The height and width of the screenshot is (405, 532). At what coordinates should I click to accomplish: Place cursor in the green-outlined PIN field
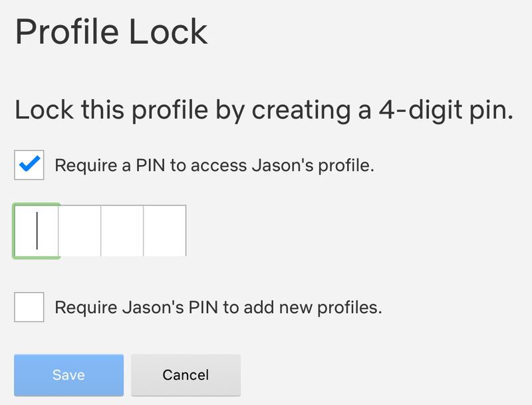point(37,231)
